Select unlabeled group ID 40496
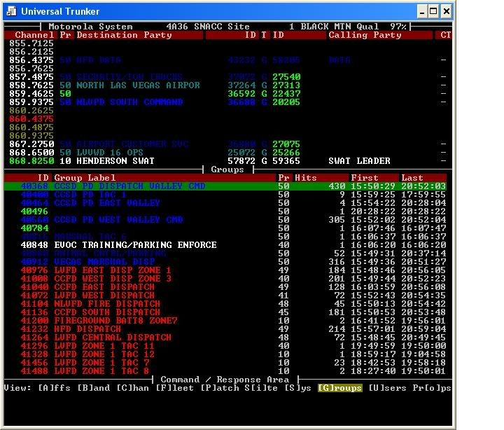The height and width of the screenshot is (430, 504). tap(225, 211)
